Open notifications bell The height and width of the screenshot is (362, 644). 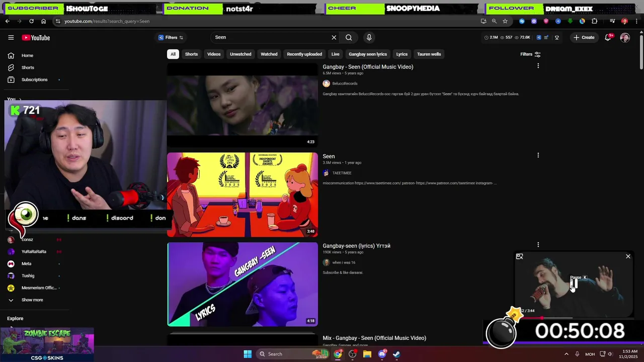tap(608, 38)
